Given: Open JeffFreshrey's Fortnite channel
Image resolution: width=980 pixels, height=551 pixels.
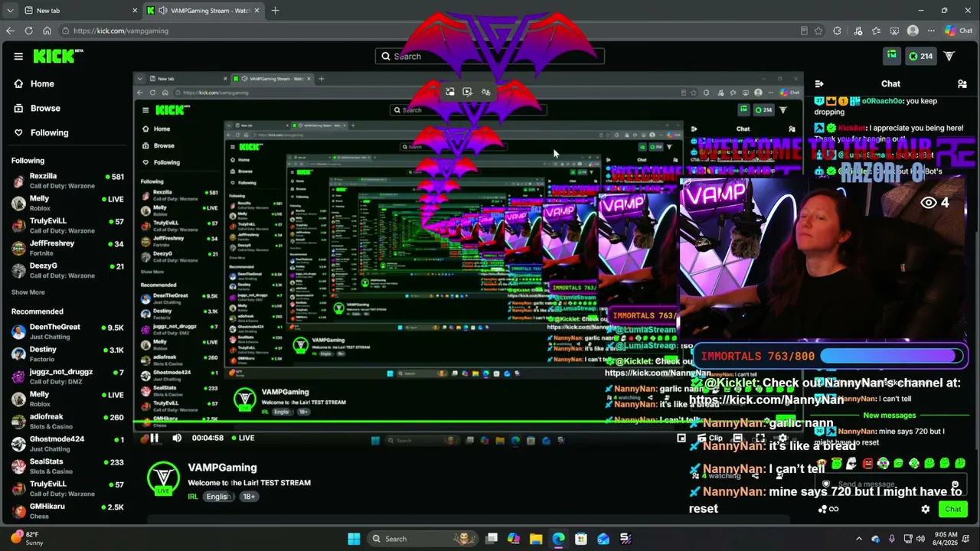Looking at the screenshot, I should click(x=67, y=248).
